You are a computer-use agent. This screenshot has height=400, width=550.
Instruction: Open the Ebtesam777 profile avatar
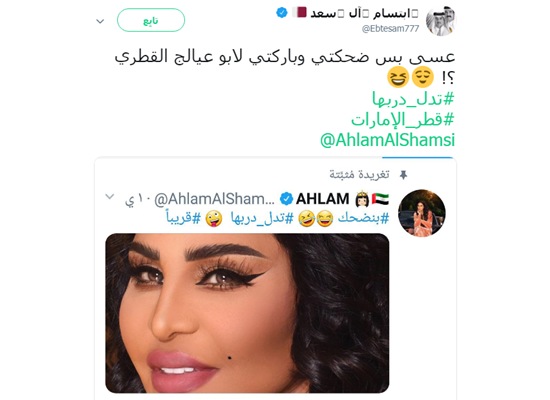(x=441, y=21)
